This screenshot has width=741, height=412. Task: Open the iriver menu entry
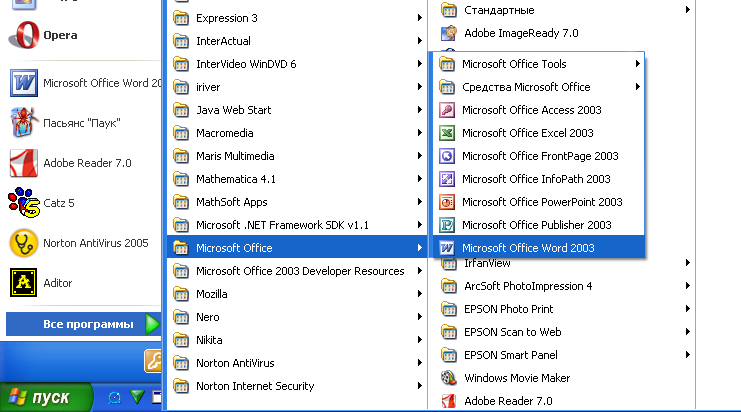click(297, 87)
